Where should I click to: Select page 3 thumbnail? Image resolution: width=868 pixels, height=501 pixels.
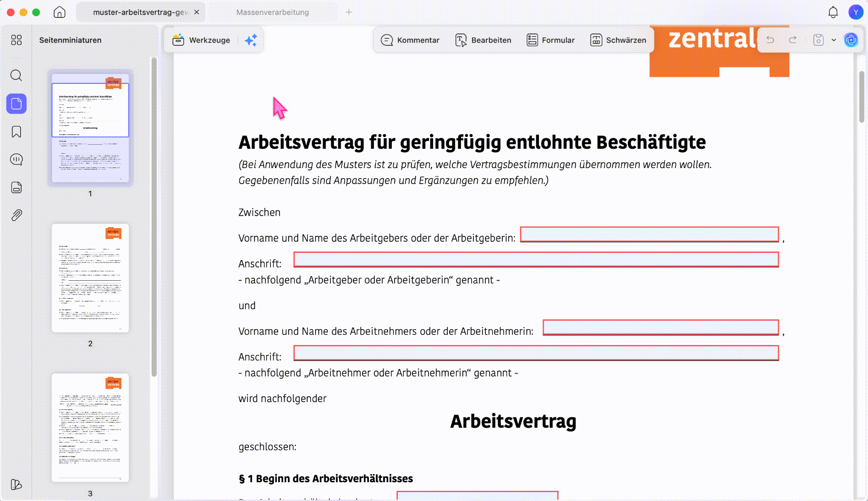90,428
